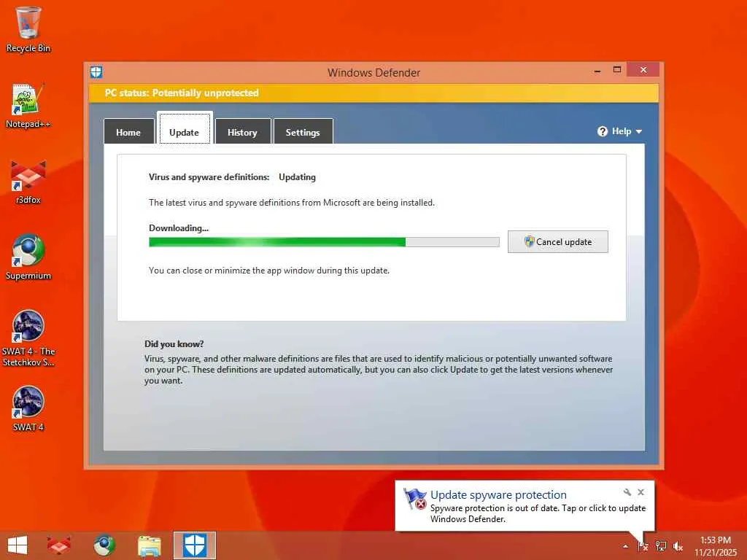The width and height of the screenshot is (747, 560).
Task: Click the green download progress bar
Action: (324, 242)
